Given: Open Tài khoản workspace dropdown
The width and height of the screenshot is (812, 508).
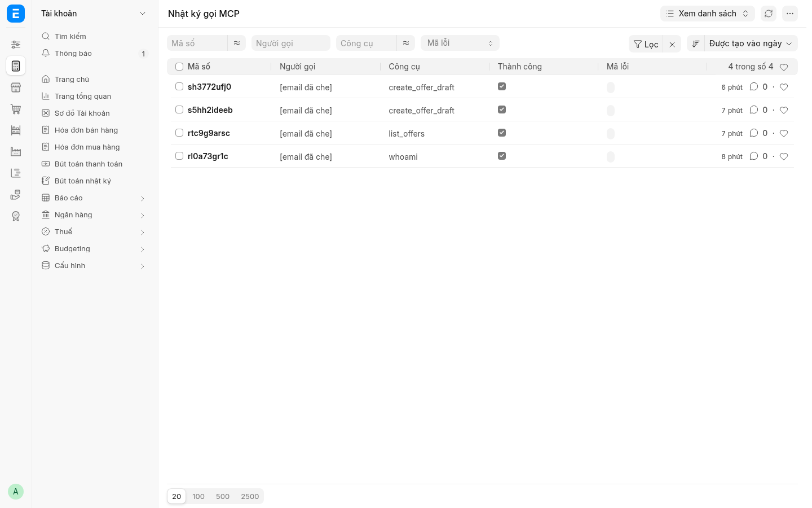Looking at the screenshot, I should click(94, 14).
